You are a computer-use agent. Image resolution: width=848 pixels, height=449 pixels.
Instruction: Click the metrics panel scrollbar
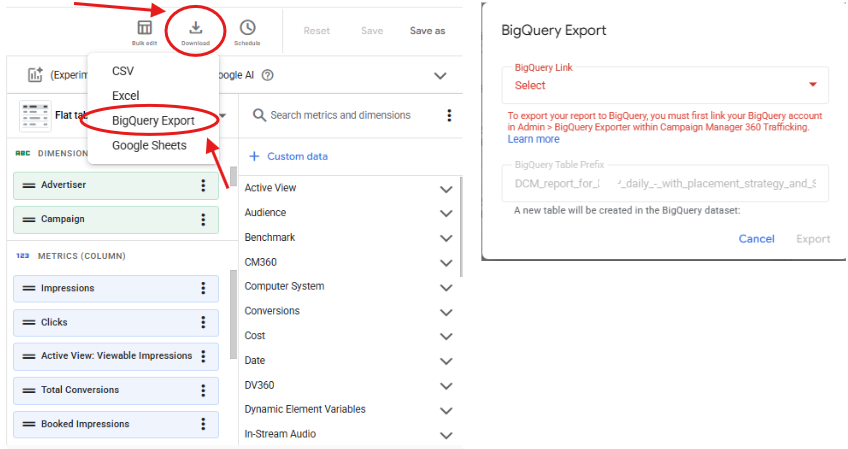pyautogui.click(x=234, y=315)
